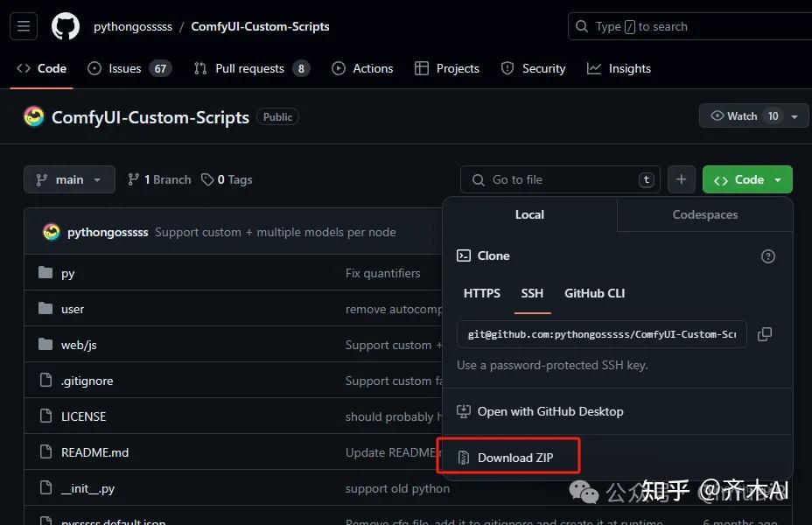
Task: Copy the SSH clone URL
Action: [765, 334]
